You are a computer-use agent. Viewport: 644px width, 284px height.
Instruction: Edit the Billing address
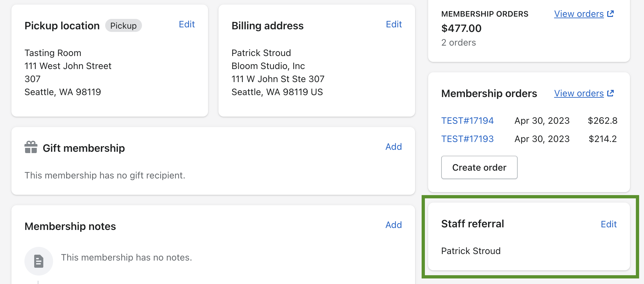pos(394,24)
